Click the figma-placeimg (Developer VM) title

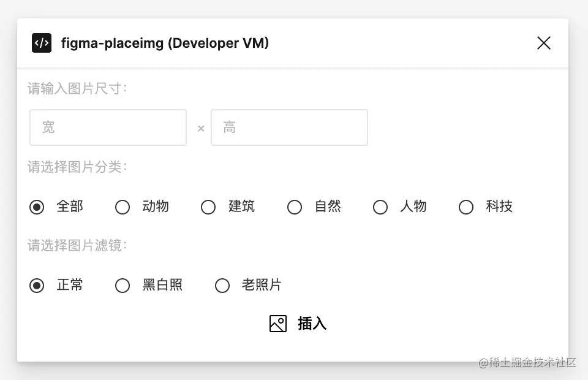click(165, 43)
